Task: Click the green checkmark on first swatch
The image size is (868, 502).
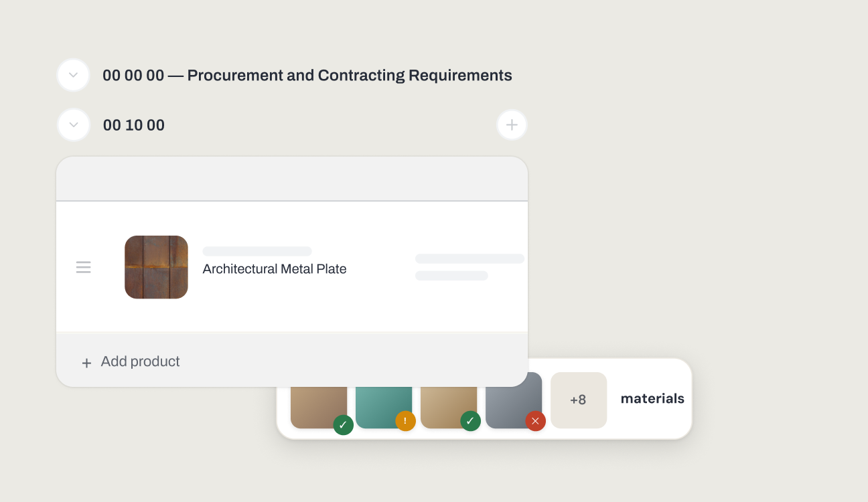Action: click(x=344, y=424)
